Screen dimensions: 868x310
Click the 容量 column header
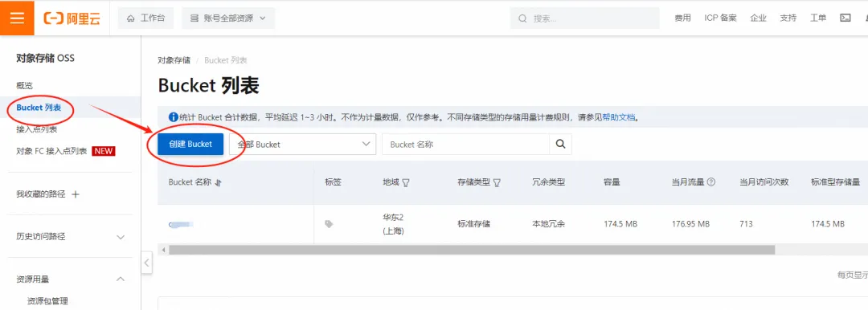tap(612, 182)
